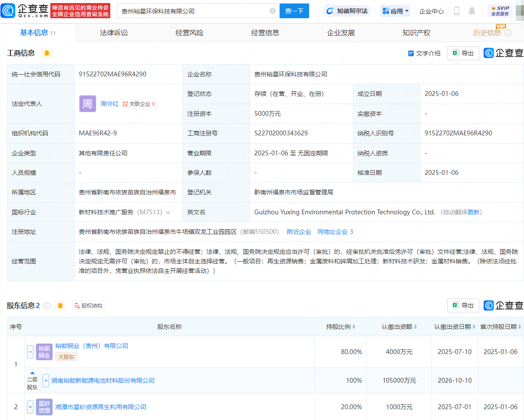Image resolution: width=524 pixels, height=420 pixels.
Task: Click credit code 91522702MAE96R4290 value
Action: point(112,74)
